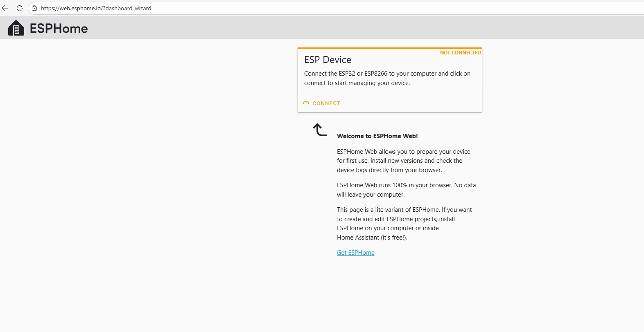Image resolution: width=644 pixels, height=332 pixels.
Task: Reload the ESPHome Web page
Action: (x=19, y=8)
